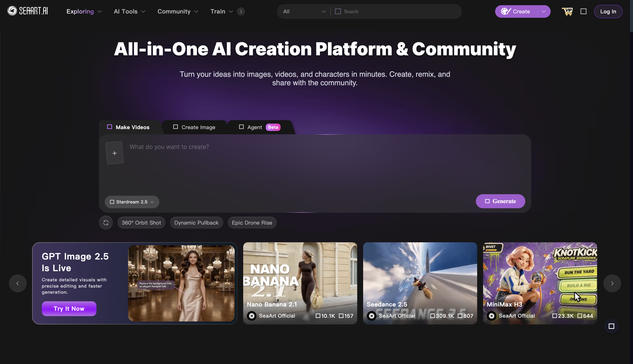Viewport: 633px width, 364px height.
Task: Select the Epic Drone Rise suggestion
Action: point(252,223)
